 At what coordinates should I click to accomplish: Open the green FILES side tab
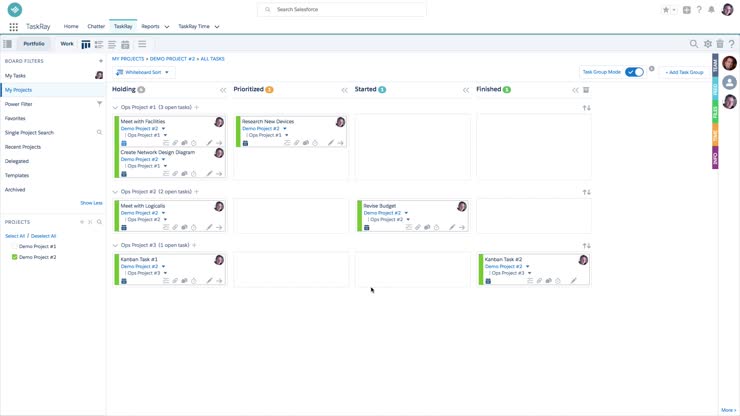click(x=715, y=112)
